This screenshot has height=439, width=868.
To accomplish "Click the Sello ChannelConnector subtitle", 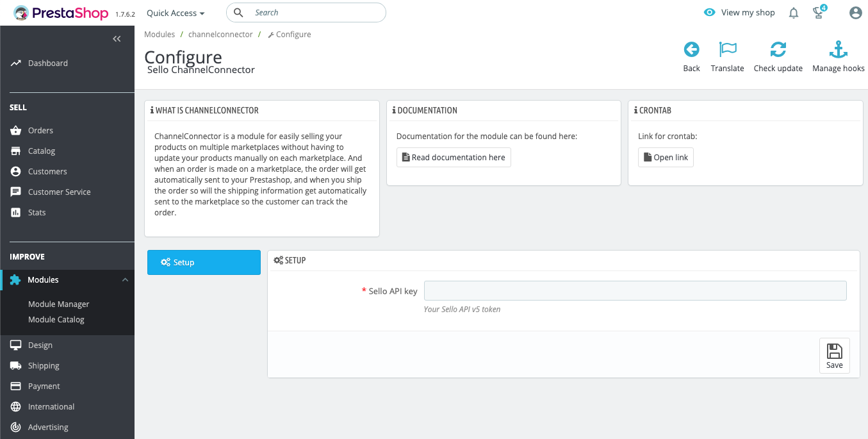I will pos(201,70).
